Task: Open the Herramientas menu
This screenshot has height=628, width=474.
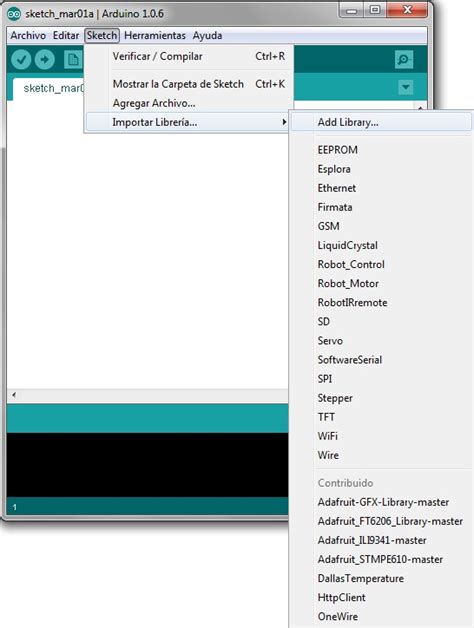Action: coord(155,36)
